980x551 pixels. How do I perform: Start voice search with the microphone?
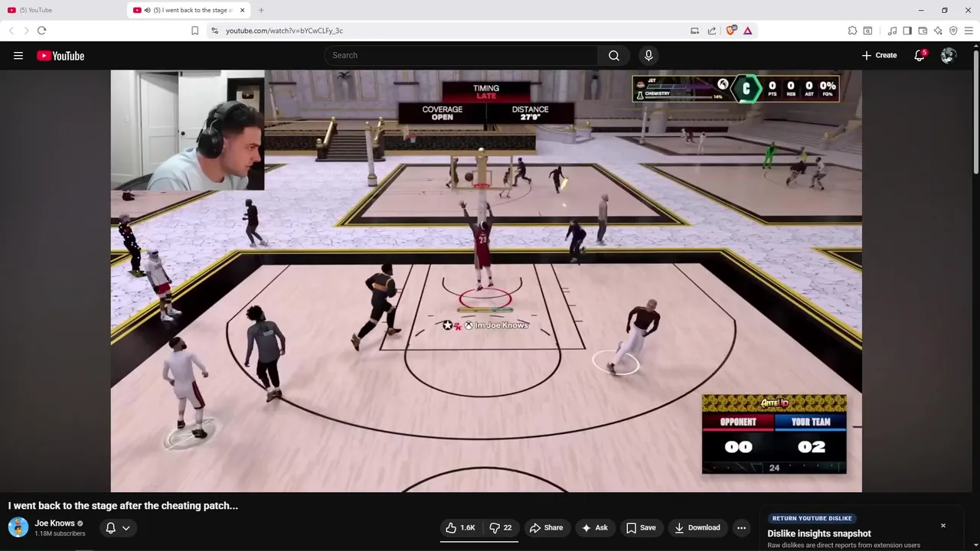648,55
